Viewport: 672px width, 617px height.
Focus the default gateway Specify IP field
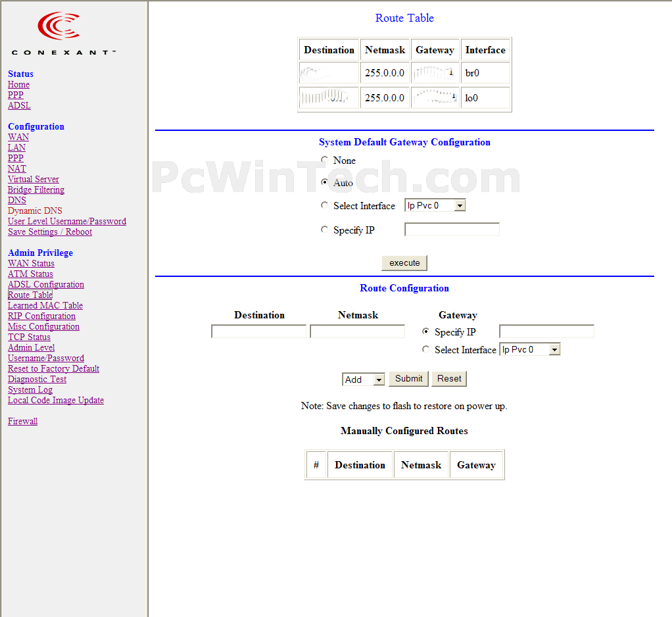(452, 230)
